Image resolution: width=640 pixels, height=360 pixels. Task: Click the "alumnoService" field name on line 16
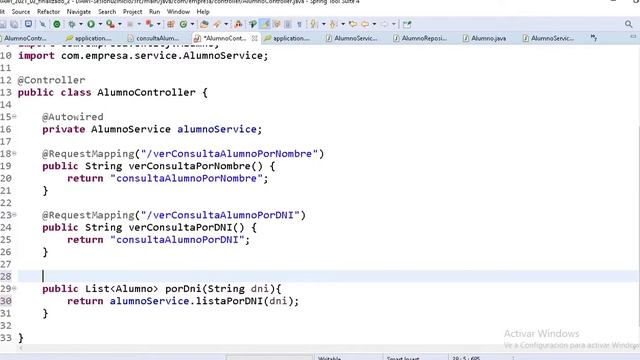tap(217, 129)
